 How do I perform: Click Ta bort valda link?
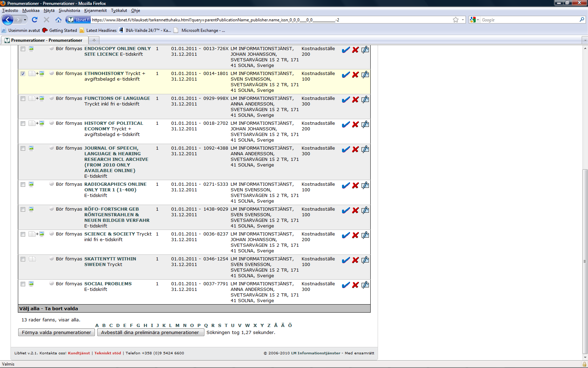(61, 309)
